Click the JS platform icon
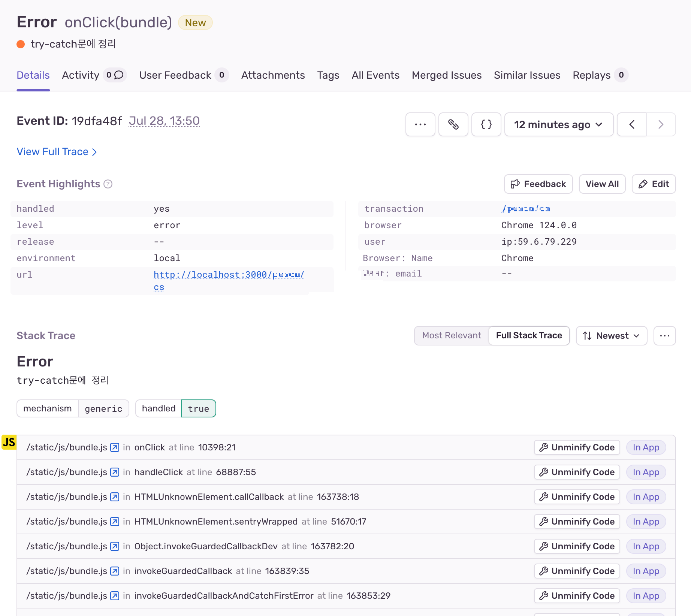This screenshot has width=691, height=616. tap(9, 442)
